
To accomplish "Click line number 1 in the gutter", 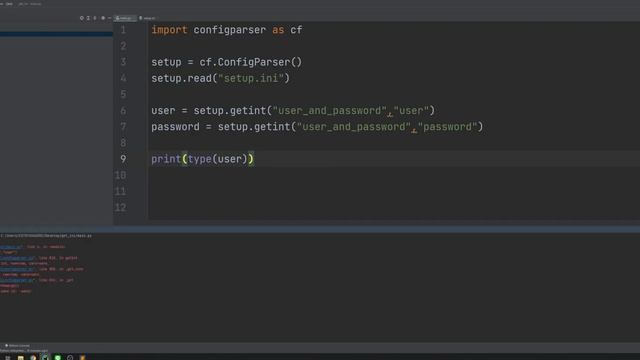I will pyautogui.click(x=123, y=30).
